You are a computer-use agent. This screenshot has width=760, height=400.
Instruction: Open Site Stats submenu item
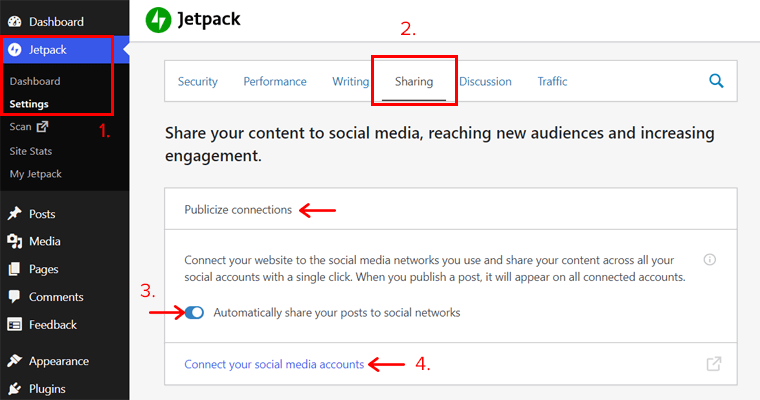(x=31, y=151)
